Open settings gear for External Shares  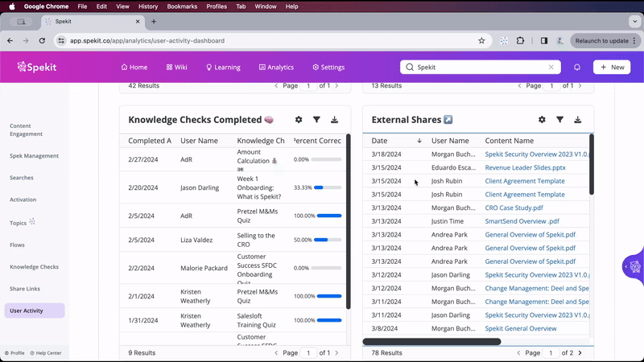[x=542, y=119]
